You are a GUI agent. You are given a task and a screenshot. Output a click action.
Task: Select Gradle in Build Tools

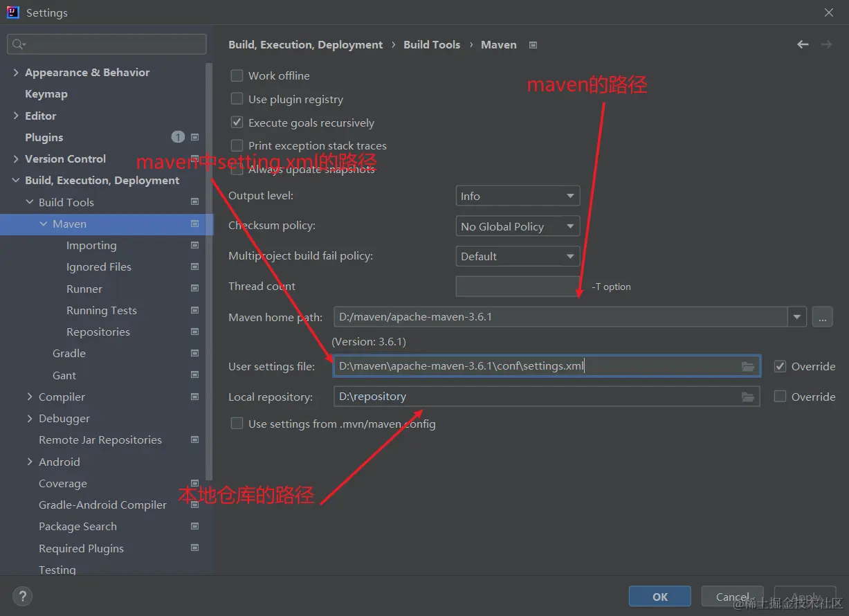69,353
